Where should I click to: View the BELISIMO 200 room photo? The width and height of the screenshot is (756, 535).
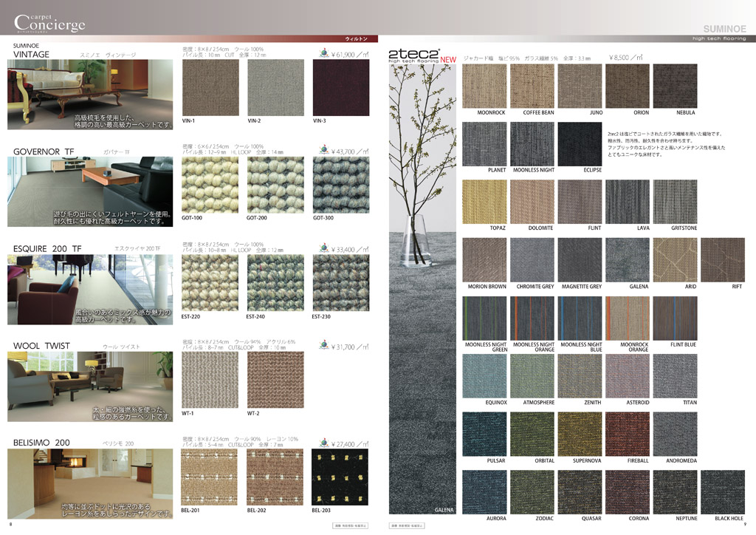[x=90, y=484]
